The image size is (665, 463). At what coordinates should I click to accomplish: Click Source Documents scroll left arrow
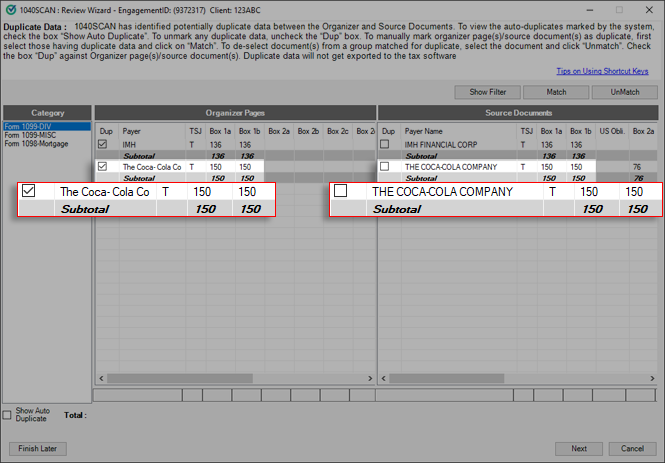(x=383, y=378)
